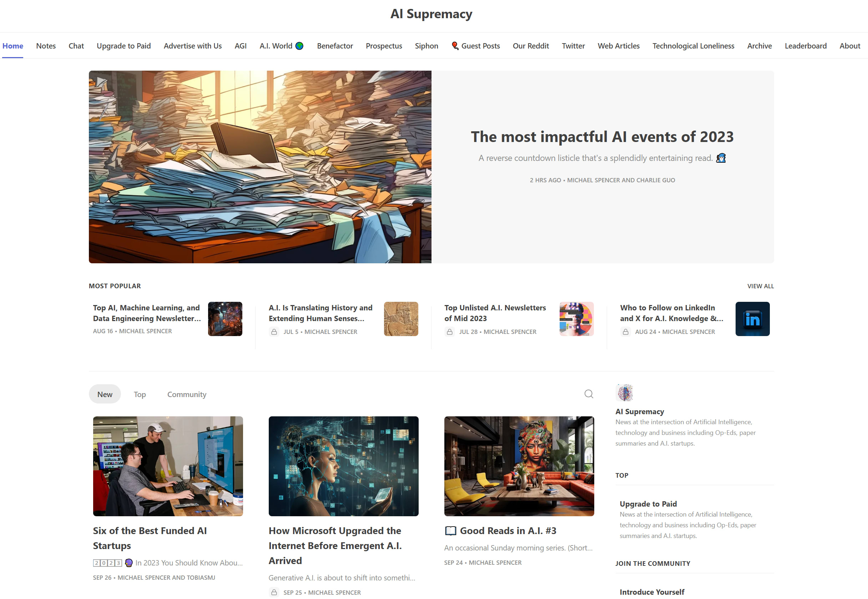Open the Notes tab
Image resolution: width=868 pixels, height=599 pixels.
(46, 46)
